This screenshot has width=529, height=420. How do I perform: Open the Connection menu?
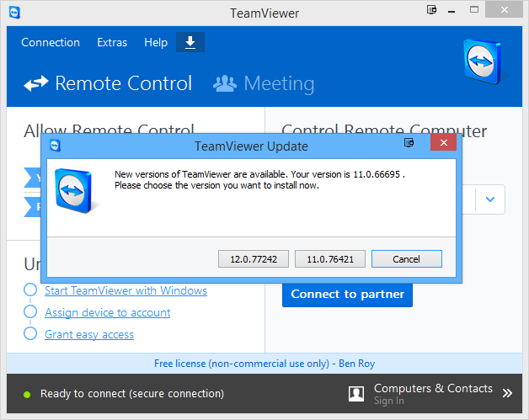(51, 42)
